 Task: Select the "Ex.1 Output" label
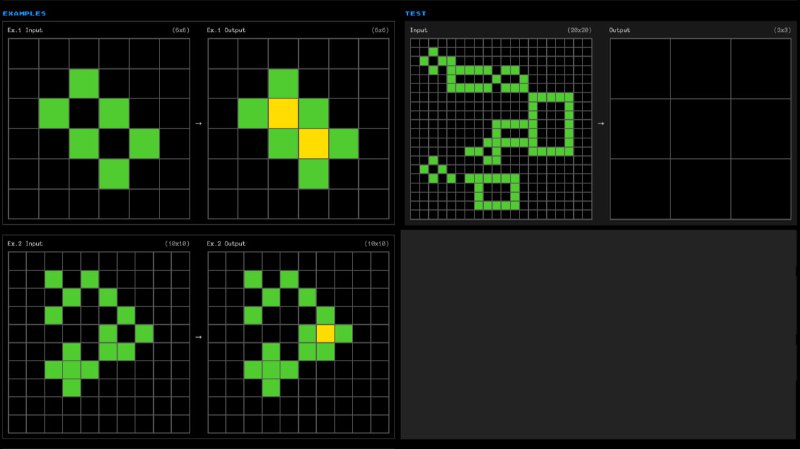point(226,30)
